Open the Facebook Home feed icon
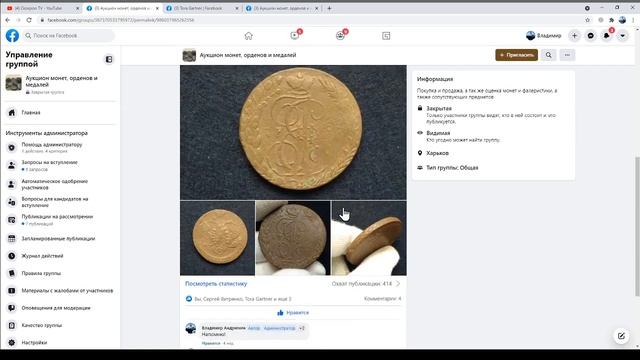Screen dimensions: 640x360 249,36
